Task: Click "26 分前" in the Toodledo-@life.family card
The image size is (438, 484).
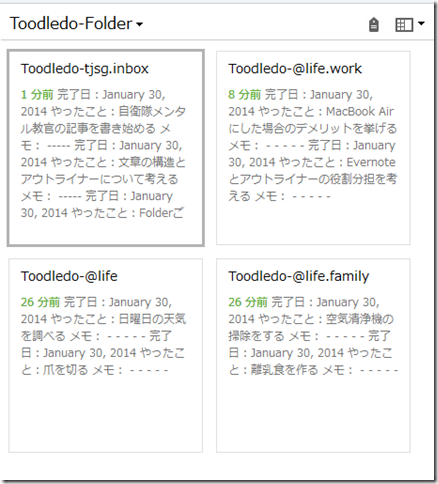Action: click(x=248, y=302)
